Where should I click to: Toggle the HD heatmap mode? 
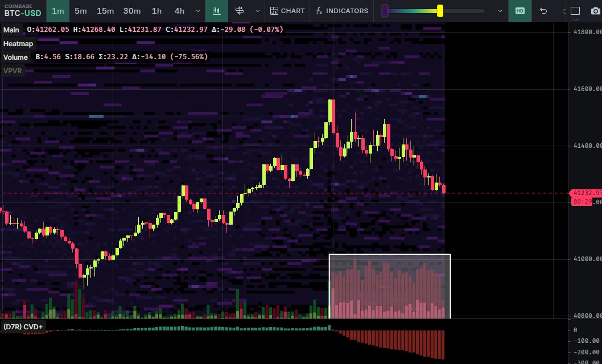(520, 11)
